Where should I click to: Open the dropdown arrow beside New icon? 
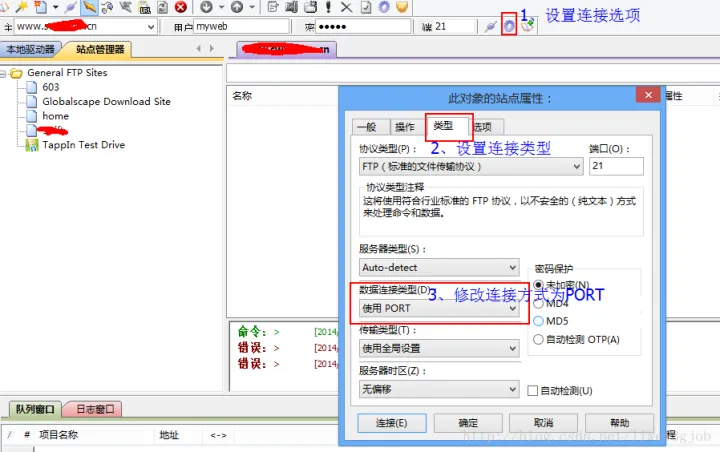(x=55, y=7)
